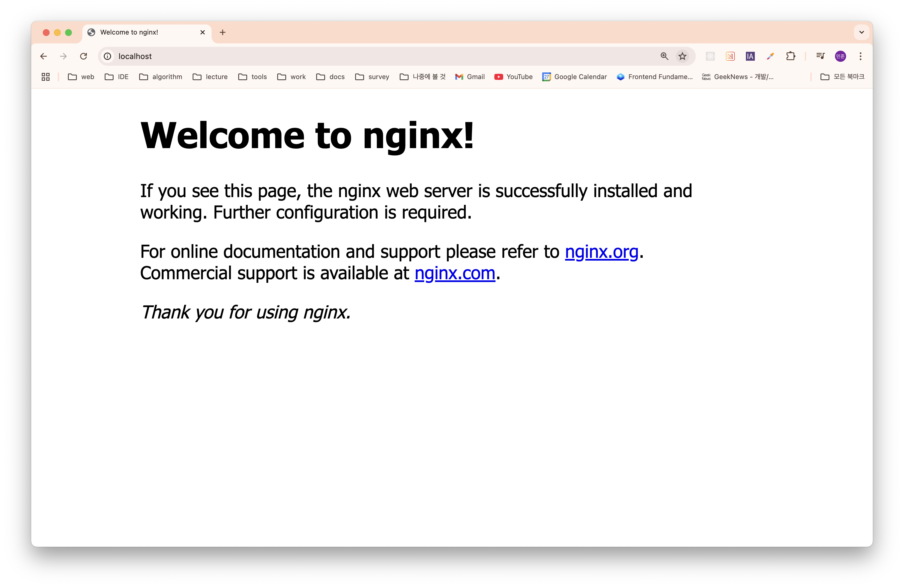
Task: Open the Extensions puzzle icon
Action: tap(790, 56)
